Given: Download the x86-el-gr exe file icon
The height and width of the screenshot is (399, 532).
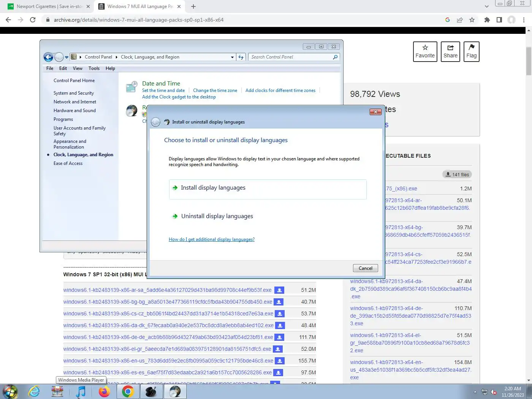Looking at the screenshot, I should (278, 349).
